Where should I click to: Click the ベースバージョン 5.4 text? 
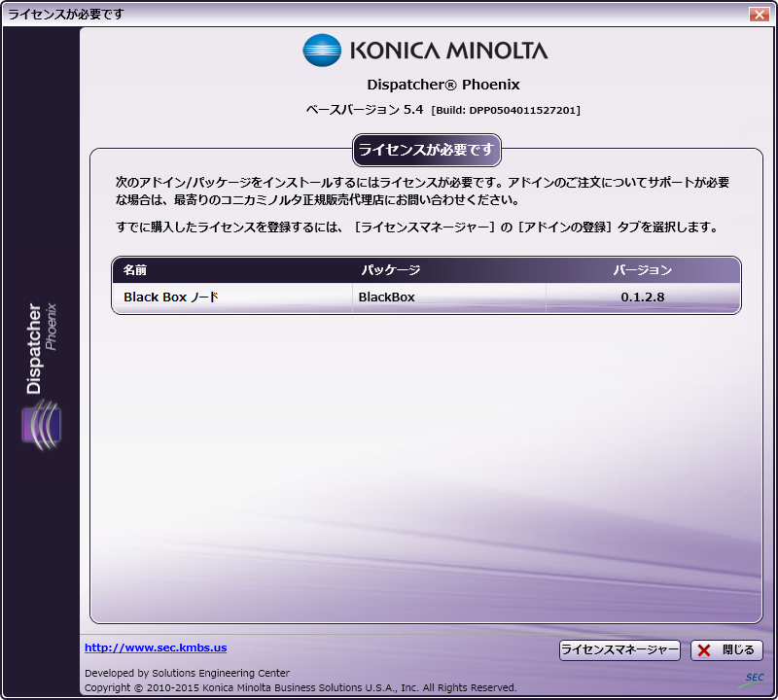[365, 110]
